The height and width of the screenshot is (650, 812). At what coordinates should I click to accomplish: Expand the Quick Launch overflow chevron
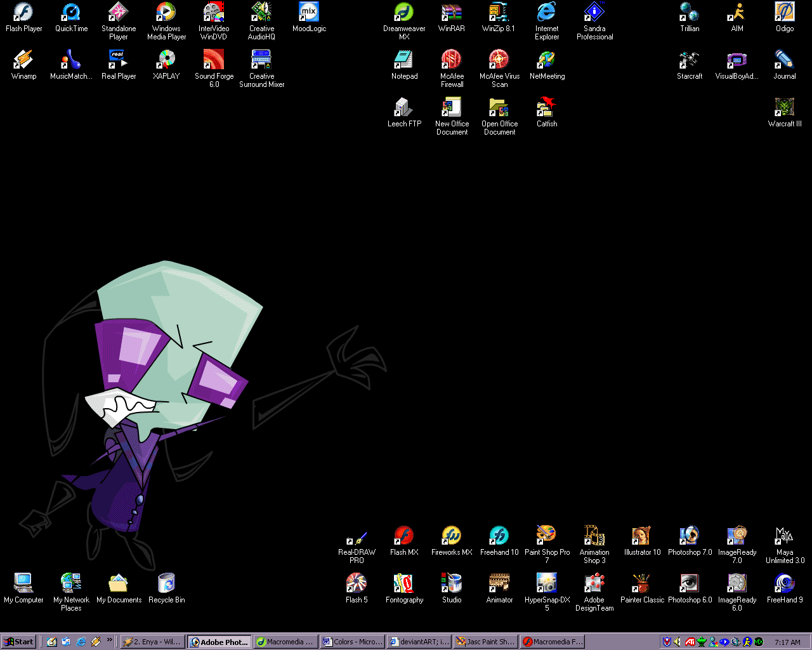tap(109, 640)
